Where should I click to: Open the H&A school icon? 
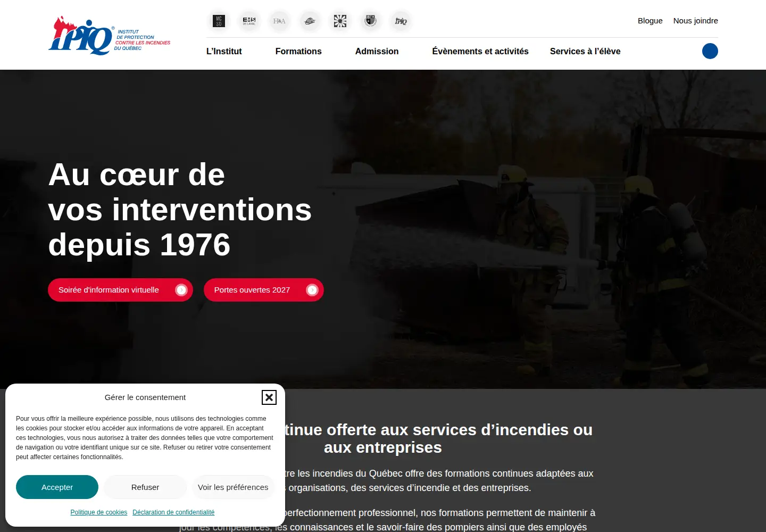[279, 21]
